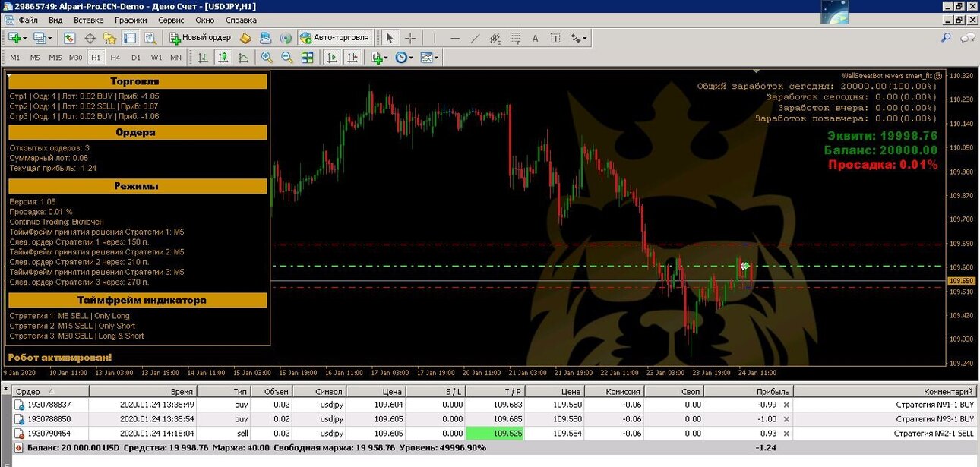
Task: Select the M15 timeframe
Action: coord(55,58)
